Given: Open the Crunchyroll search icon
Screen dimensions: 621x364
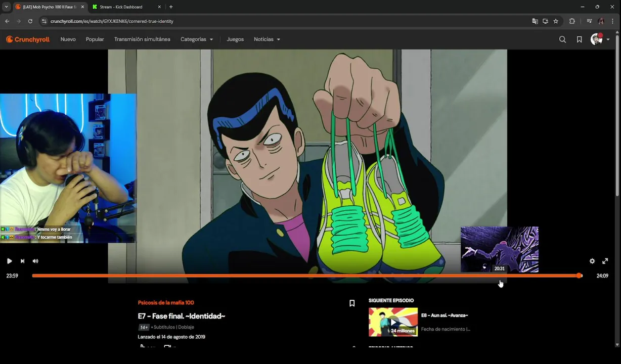Looking at the screenshot, I should tap(562, 39).
